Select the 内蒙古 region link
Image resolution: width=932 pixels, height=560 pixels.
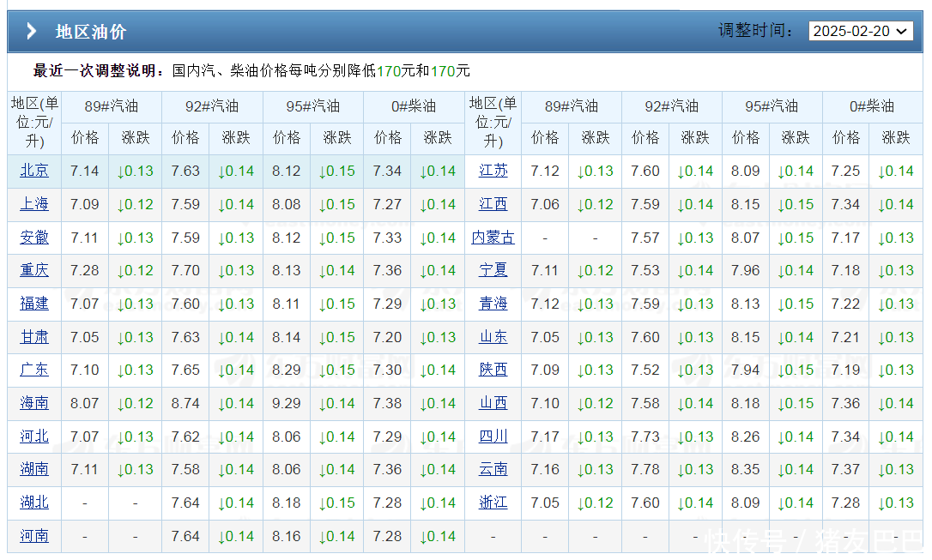point(493,238)
